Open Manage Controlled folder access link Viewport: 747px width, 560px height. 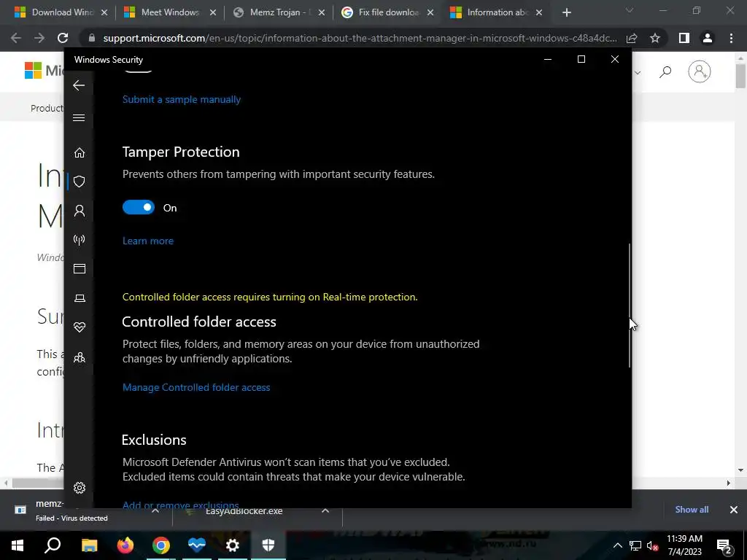pyautogui.click(x=196, y=388)
